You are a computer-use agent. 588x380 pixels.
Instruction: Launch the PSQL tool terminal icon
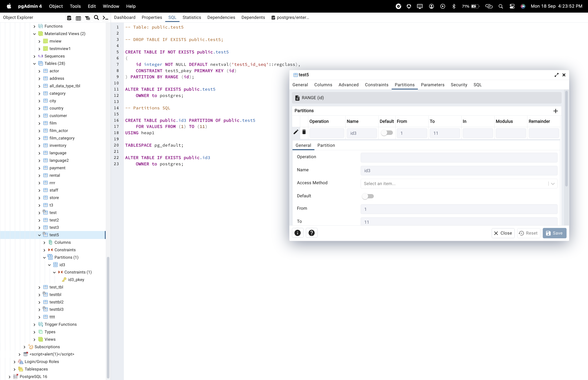pyautogui.click(x=105, y=18)
